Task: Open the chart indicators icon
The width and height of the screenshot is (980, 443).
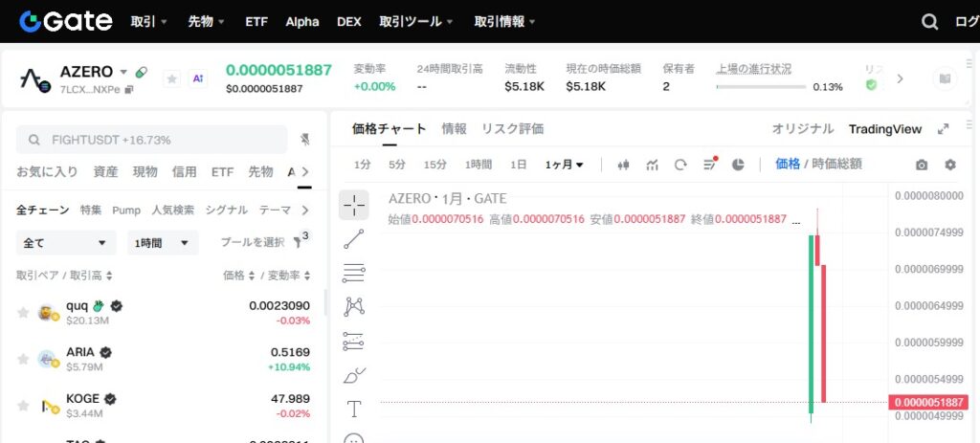Action: tap(652, 165)
